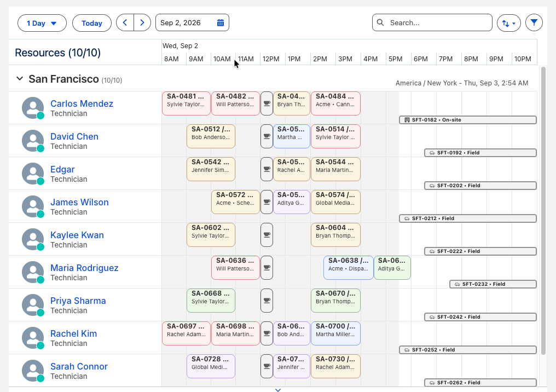Click the Search input field
Image resolution: width=556 pixels, height=392 pixels.
[432, 22]
